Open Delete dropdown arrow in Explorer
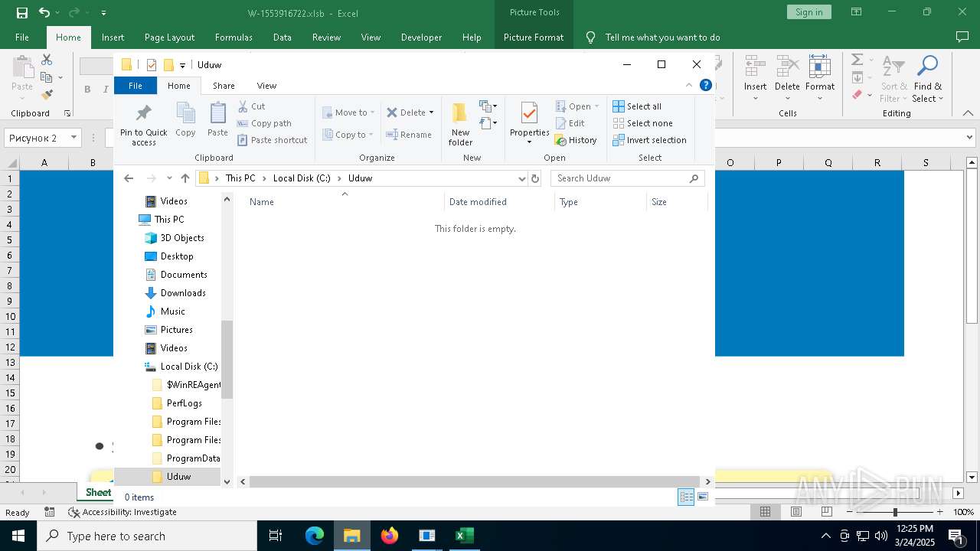Image resolution: width=980 pixels, height=551 pixels. point(431,112)
